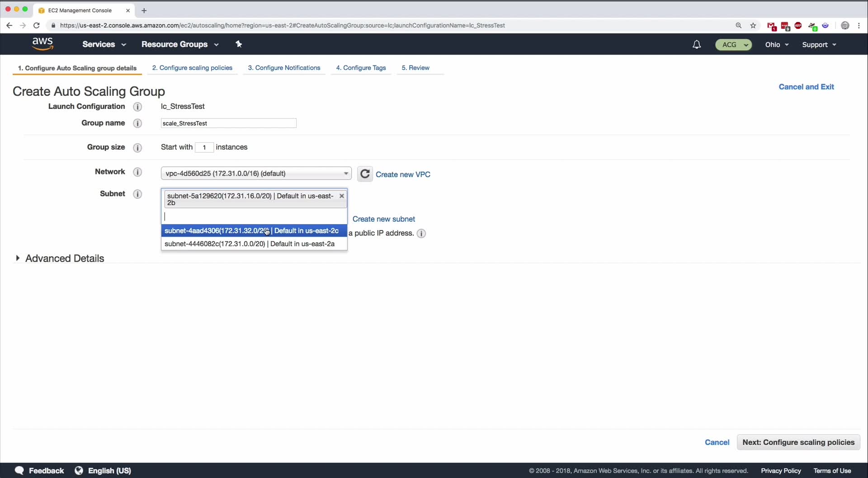Go to step 4 Configure Tags
Screen dimensions: 868x478
point(361,68)
